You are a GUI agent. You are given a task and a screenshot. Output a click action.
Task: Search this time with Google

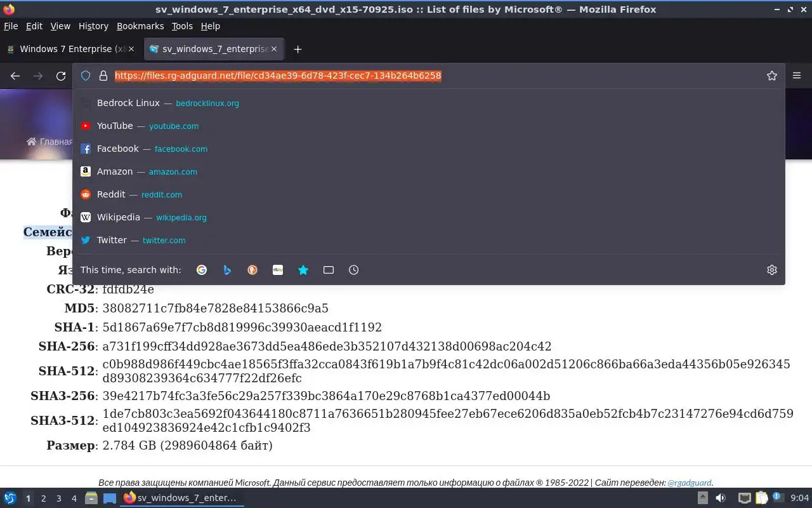coord(202,270)
